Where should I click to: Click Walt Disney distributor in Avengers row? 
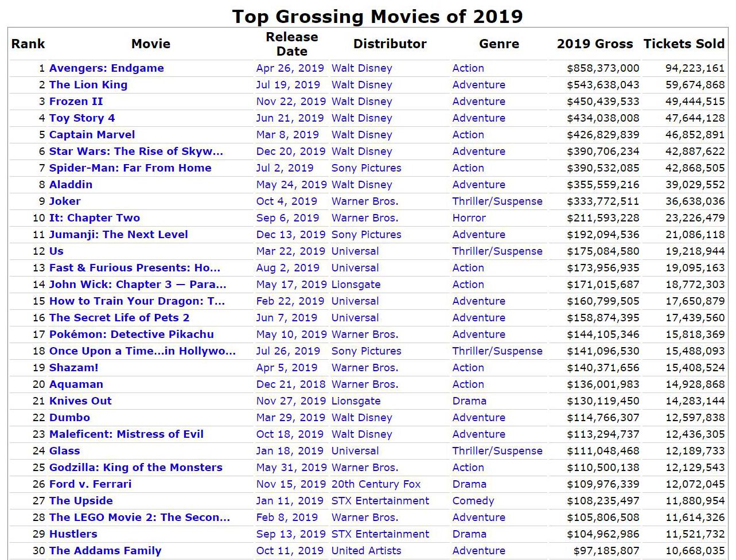tap(362, 68)
